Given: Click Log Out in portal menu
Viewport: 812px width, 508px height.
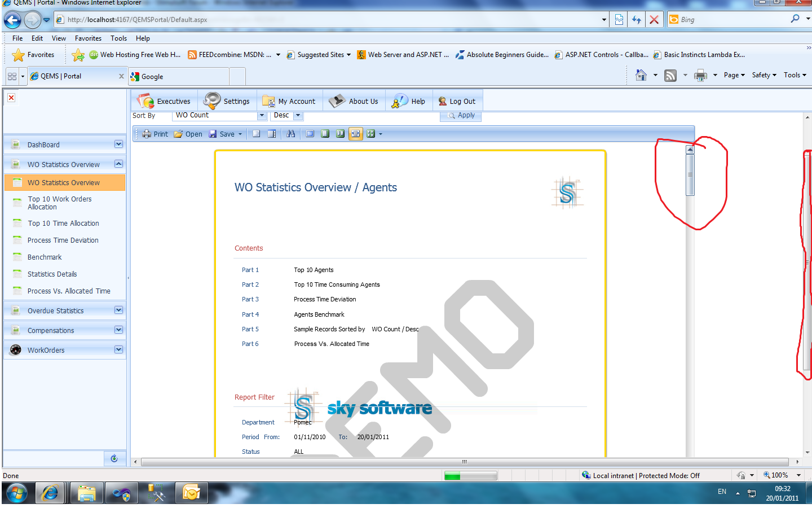Looking at the screenshot, I should point(458,101).
